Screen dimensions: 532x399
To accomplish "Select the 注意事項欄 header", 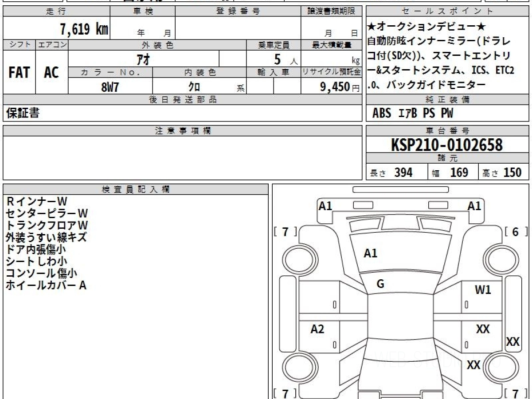I will 182,131.
